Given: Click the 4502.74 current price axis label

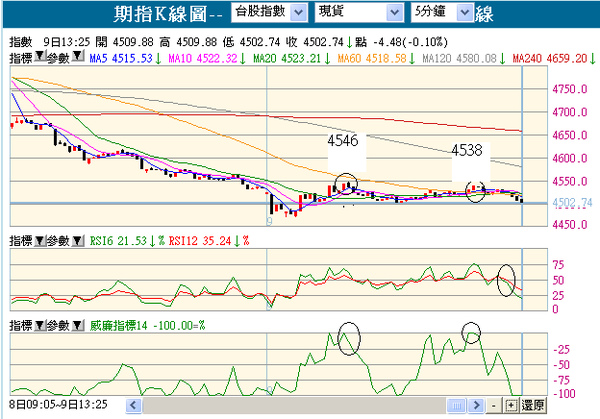Looking at the screenshot, I should pos(572,203).
